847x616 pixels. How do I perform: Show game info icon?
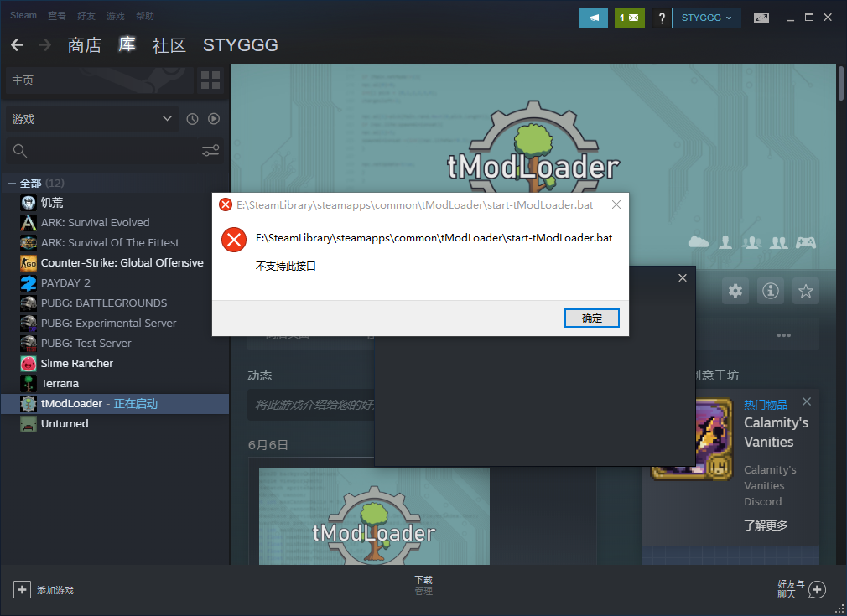point(771,291)
